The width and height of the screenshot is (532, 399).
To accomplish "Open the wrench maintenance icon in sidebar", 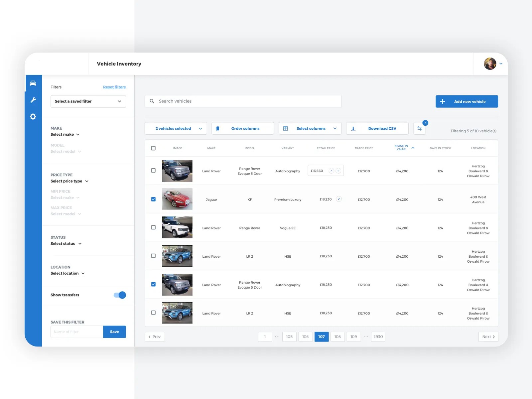I will pyautogui.click(x=33, y=100).
